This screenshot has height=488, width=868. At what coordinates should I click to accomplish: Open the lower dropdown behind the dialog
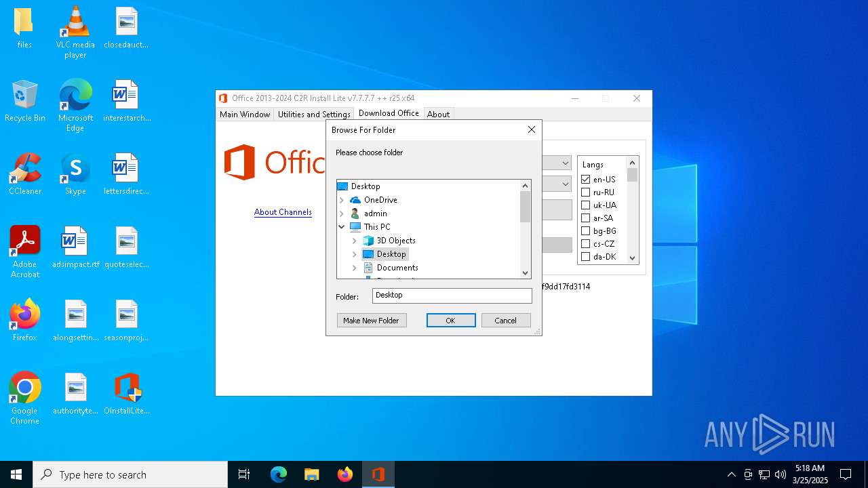tap(565, 184)
